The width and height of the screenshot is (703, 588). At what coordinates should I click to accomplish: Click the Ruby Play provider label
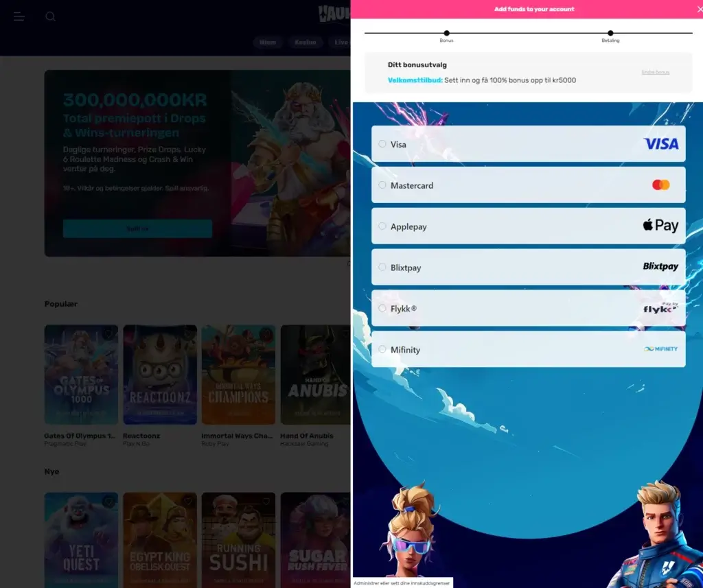[x=215, y=444]
